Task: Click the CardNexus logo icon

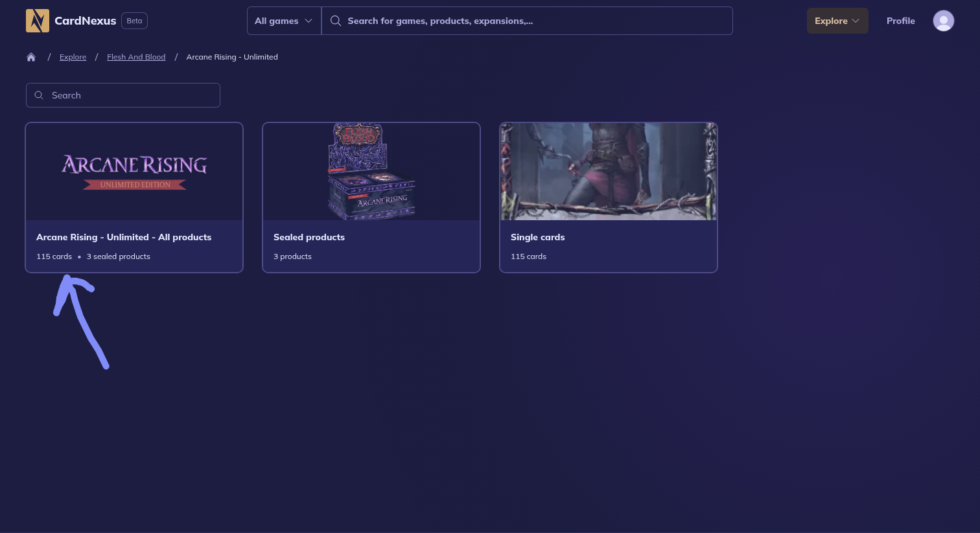Action: [38, 21]
